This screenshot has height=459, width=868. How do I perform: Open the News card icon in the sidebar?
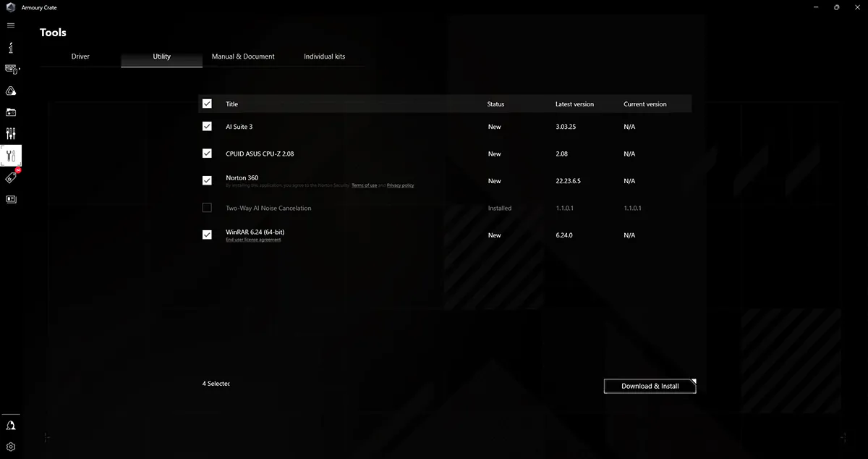(11, 199)
